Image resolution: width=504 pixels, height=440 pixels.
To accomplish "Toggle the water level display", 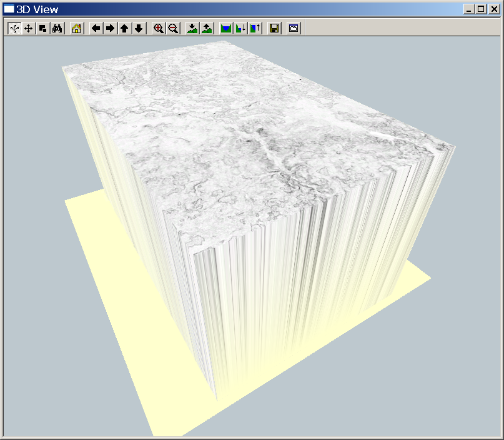I will coord(226,28).
